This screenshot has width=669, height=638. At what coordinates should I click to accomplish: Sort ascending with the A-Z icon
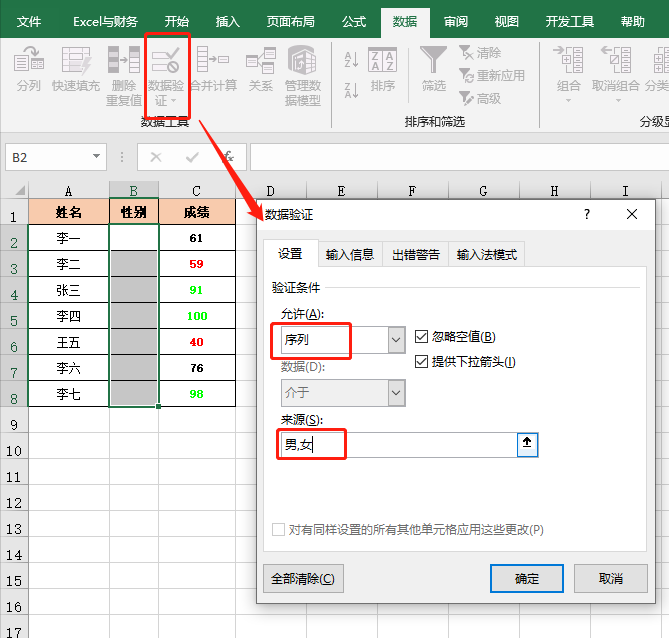pos(352,60)
